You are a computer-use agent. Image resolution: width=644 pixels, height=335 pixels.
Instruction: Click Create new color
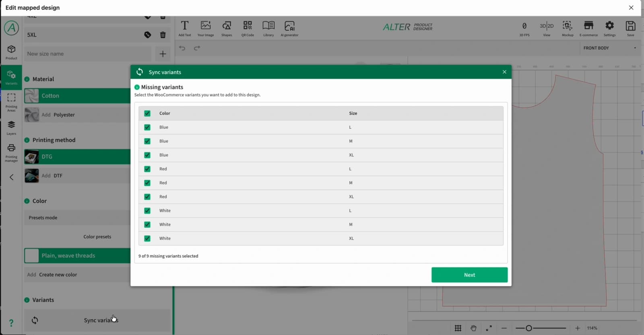(77, 275)
